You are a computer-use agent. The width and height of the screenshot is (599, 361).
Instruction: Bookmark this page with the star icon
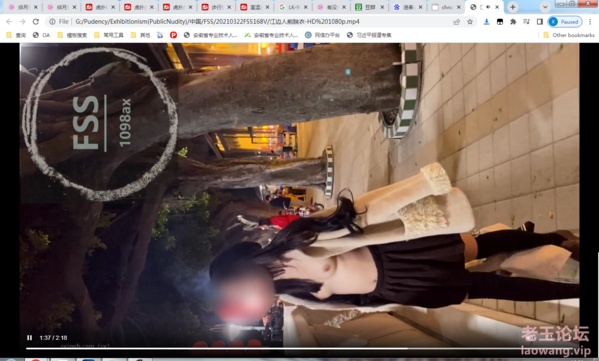[x=470, y=22]
